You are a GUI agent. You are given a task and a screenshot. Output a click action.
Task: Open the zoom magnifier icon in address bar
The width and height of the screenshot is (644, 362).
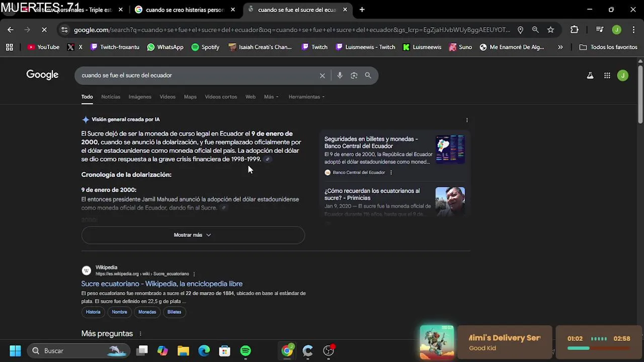(x=535, y=30)
